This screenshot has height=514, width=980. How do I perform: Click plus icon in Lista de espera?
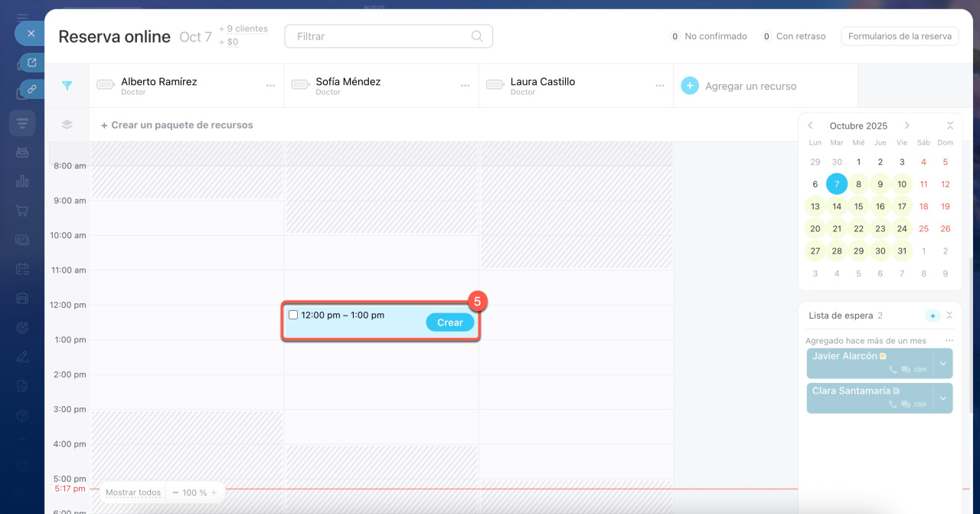932,316
